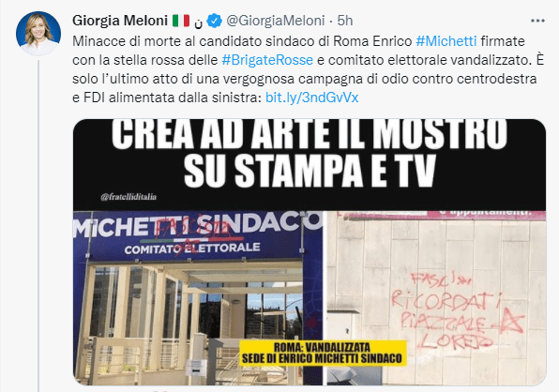Open the graffiti wall photo on right
Screen dimensions: 559x392
point(436,298)
